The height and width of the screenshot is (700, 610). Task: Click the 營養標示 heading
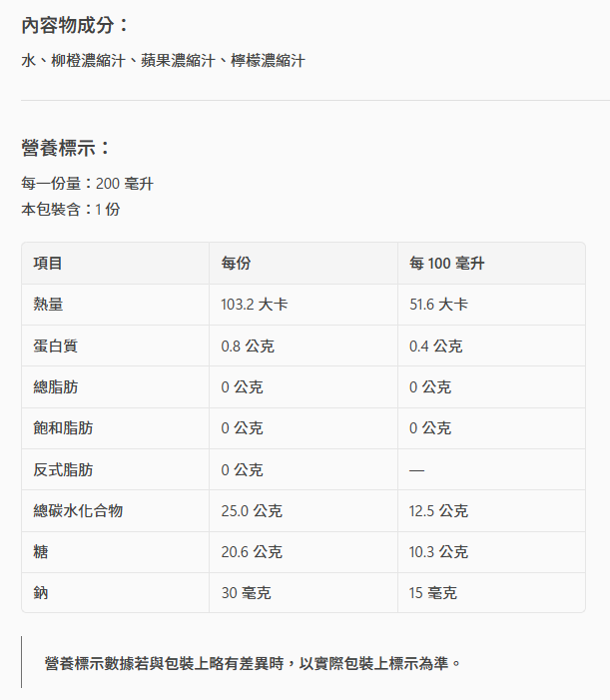(x=67, y=148)
